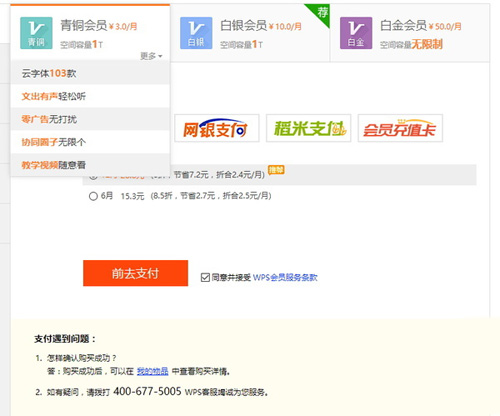
Task: Click the ¥50.0/月 platinum price
Action: (x=445, y=26)
